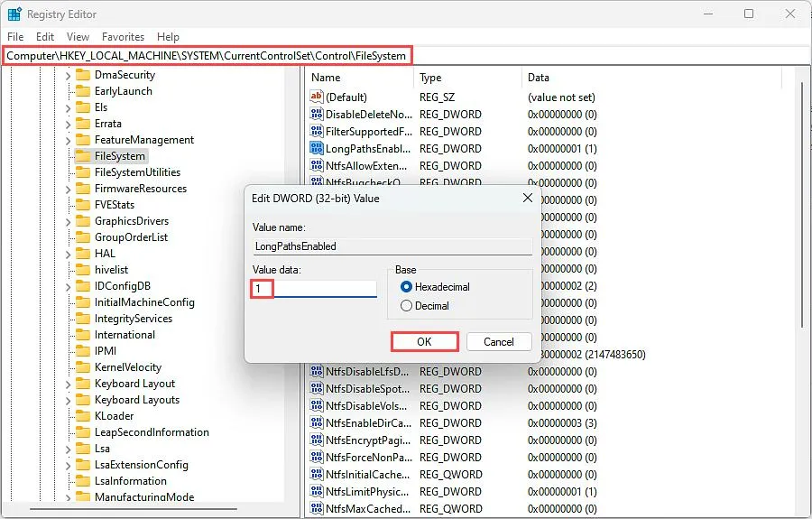Expand the DmaSecurity tree node

click(x=68, y=76)
